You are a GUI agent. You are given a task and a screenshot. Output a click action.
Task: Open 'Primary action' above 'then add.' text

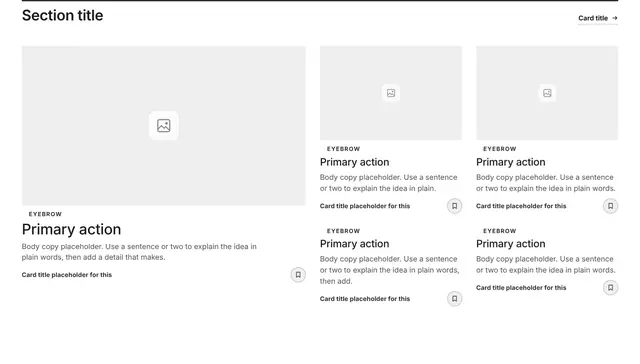pos(355,244)
